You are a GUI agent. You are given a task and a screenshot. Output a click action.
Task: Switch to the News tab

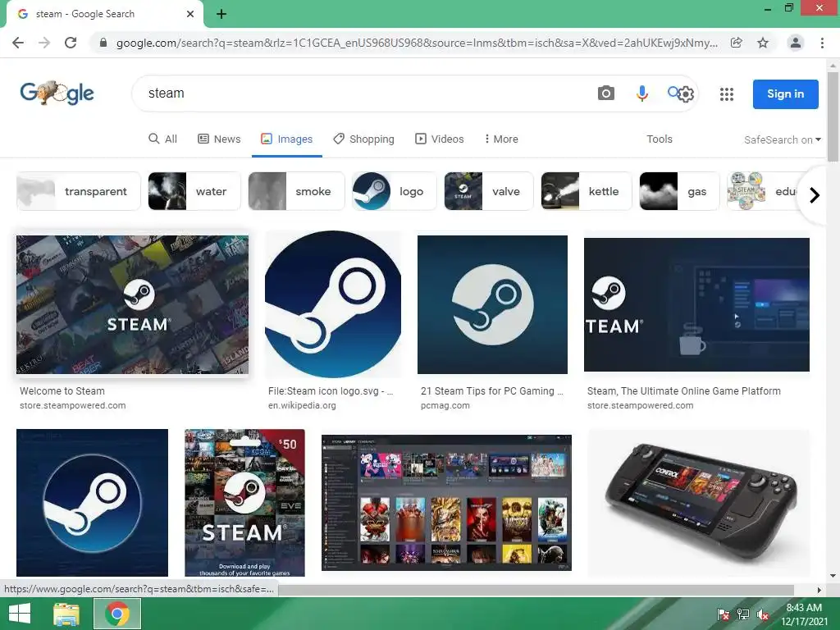(x=219, y=139)
